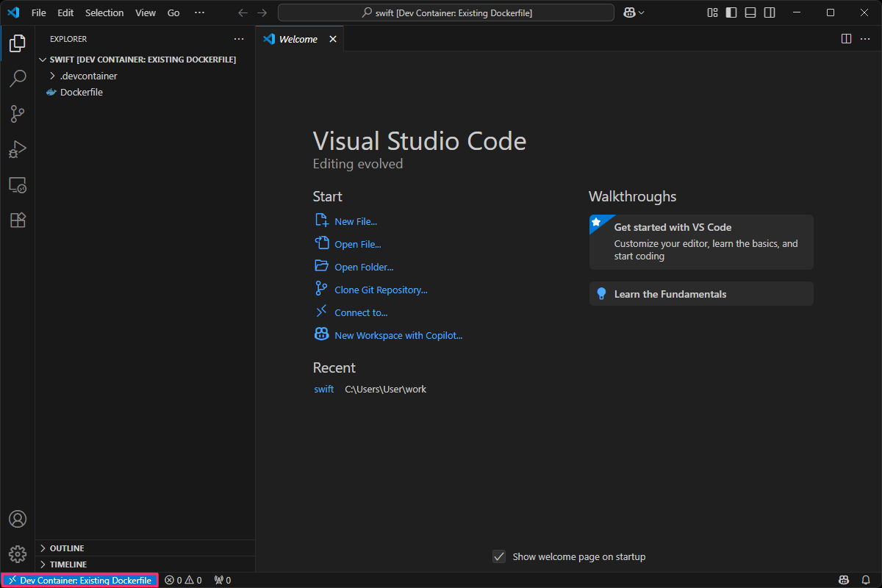Open the Accounts menu icon
Image resolution: width=882 pixels, height=588 pixels.
tap(18, 519)
